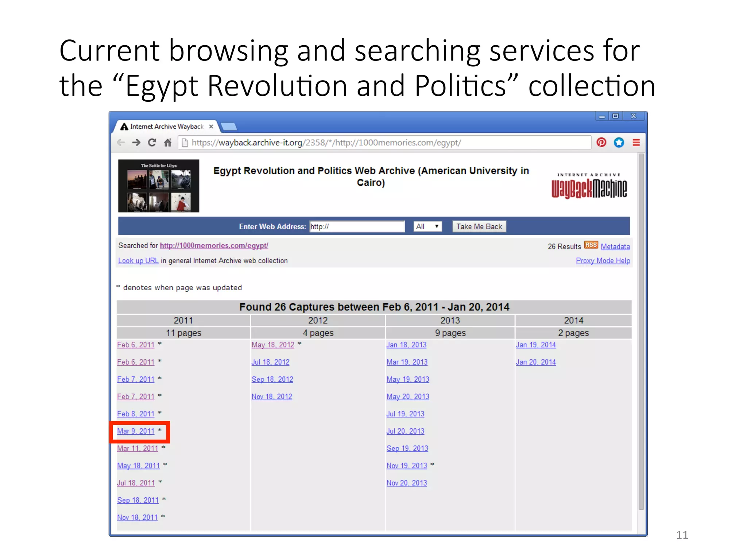Close the Internet Archive Wayback tab

pyautogui.click(x=211, y=127)
